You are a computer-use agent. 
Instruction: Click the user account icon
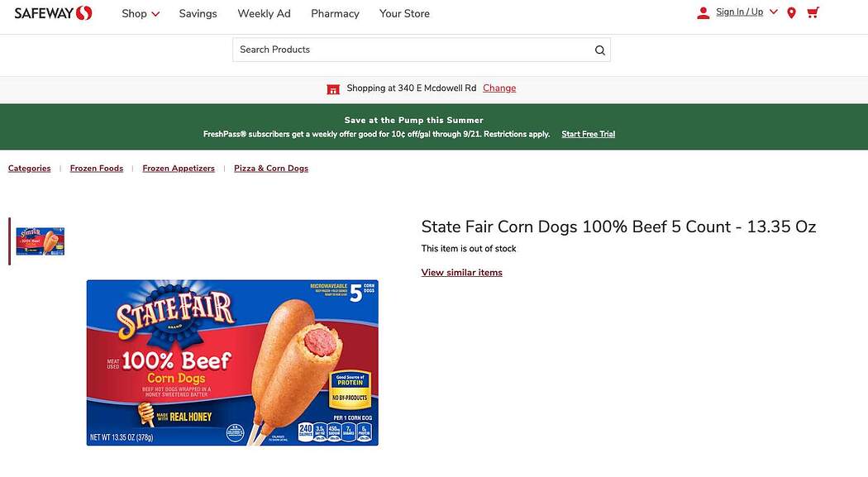[x=703, y=12]
